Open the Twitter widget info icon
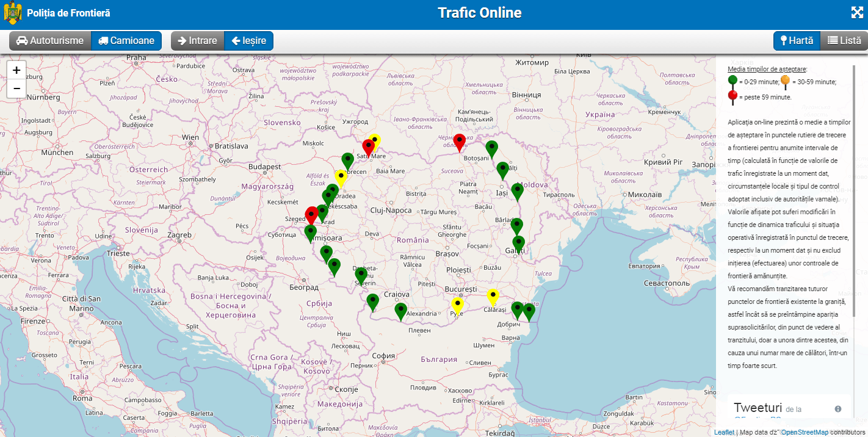 tap(838, 409)
